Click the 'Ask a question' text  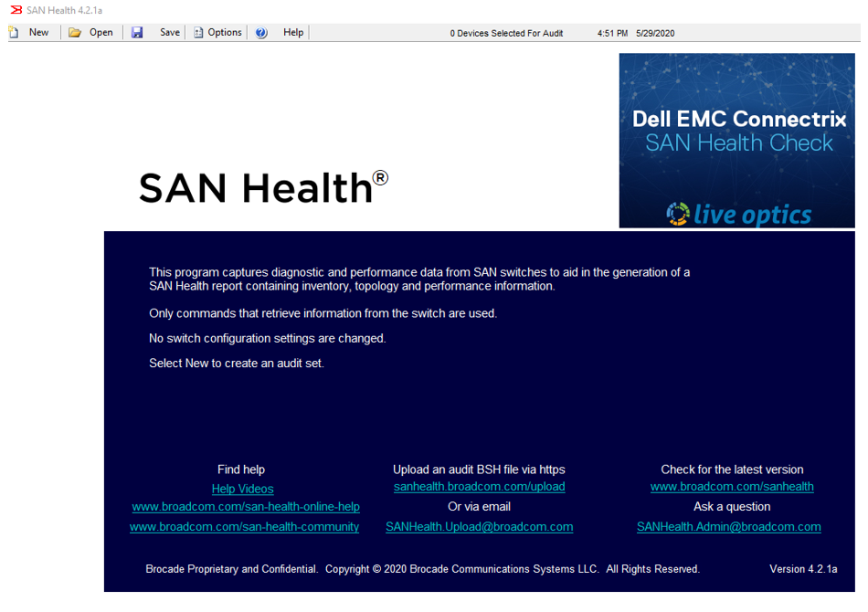click(732, 506)
